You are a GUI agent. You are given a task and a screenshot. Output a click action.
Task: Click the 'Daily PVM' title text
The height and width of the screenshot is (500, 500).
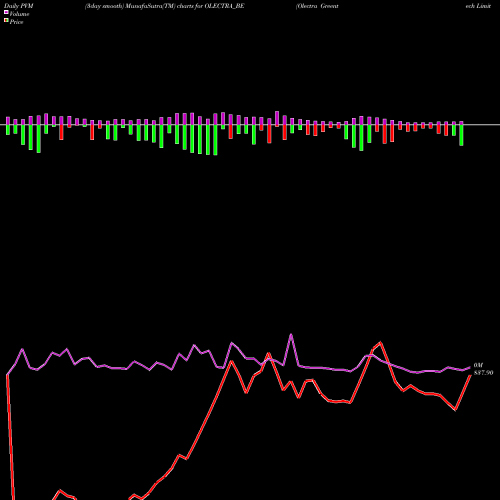[x=19, y=6]
